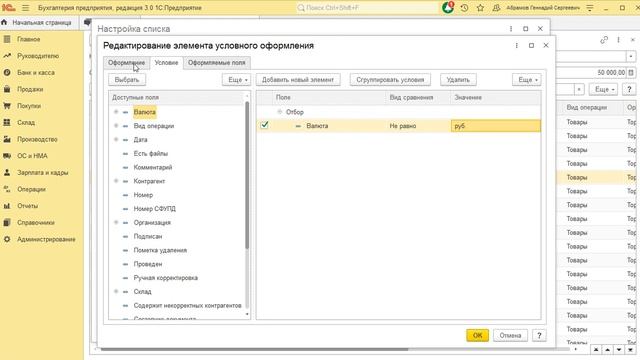Switch to Оформление tab

(127, 63)
